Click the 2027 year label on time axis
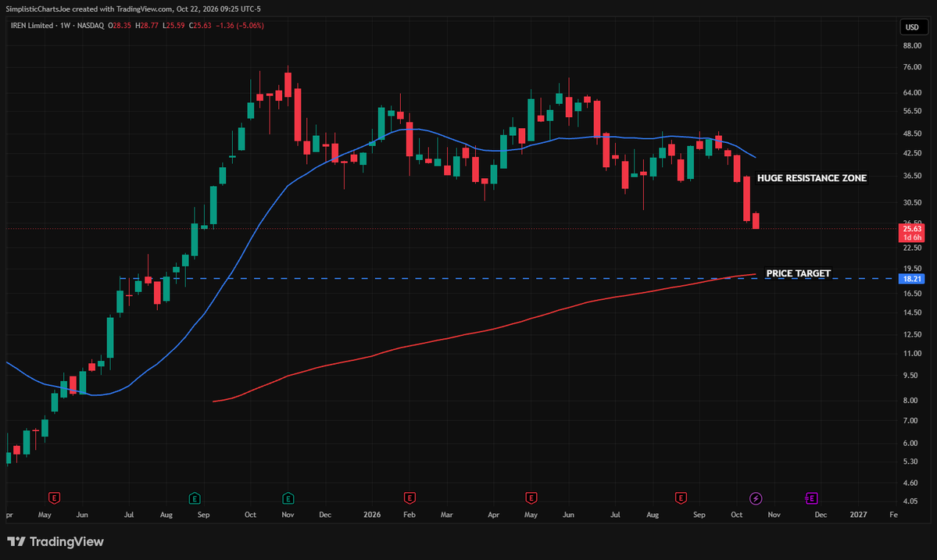Image resolution: width=937 pixels, height=560 pixels. 858,515
